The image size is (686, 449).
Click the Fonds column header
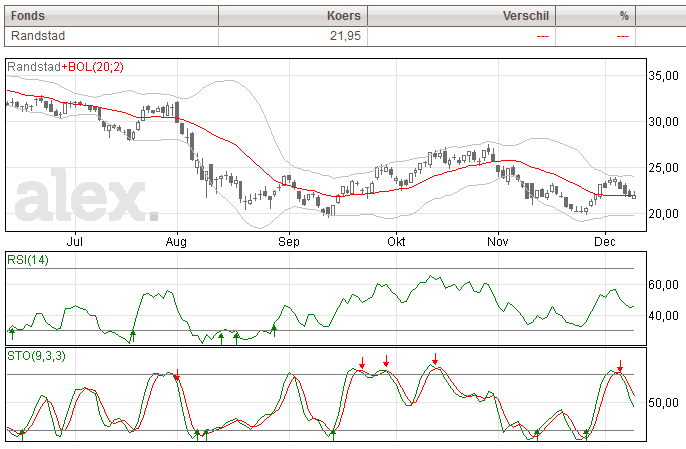pos(111,16)
